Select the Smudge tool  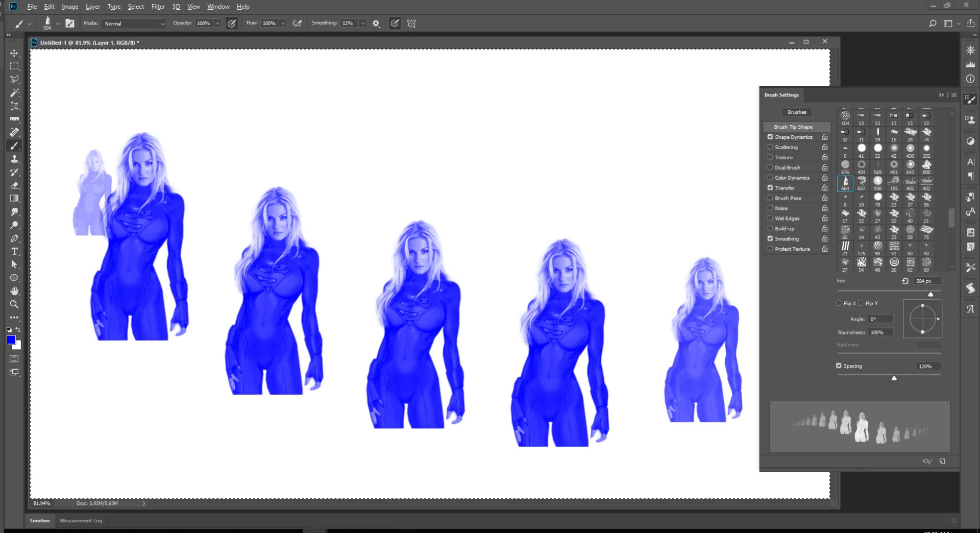(14, 211)
